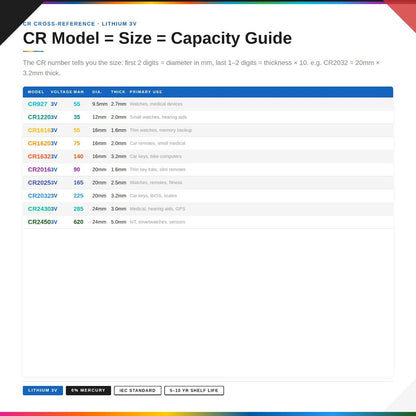This screenshot has height=416, width=416.
Task: Click the Model column header
Action: (36, 92)
